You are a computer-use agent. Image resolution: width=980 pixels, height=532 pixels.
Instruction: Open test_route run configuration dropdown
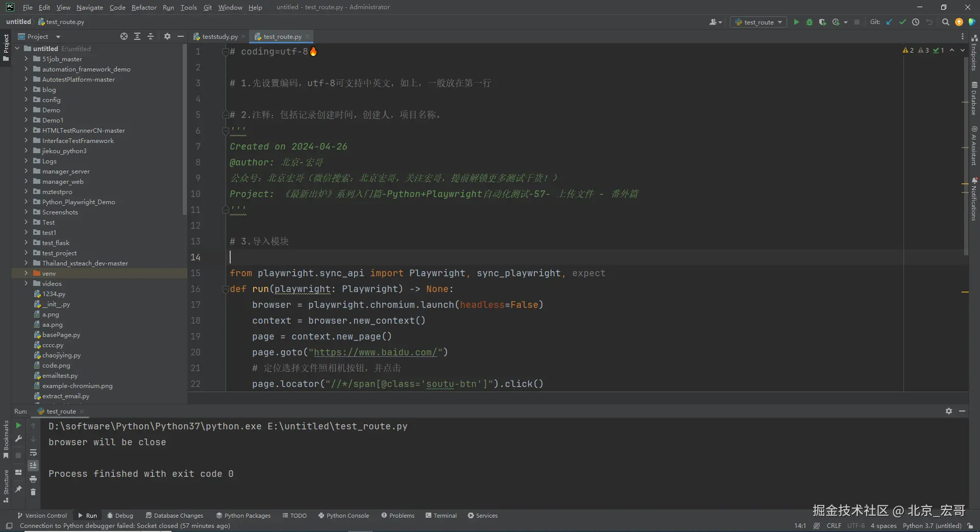click(758, 22)
